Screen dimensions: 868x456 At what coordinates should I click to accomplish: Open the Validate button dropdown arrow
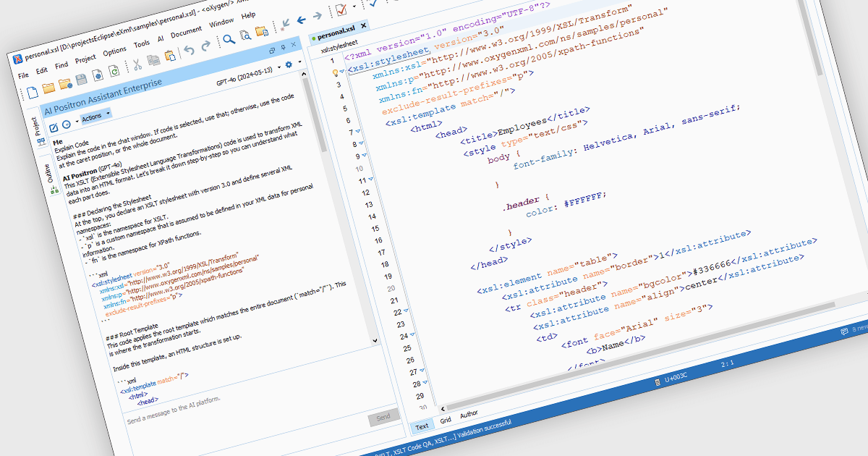(354, 7)
